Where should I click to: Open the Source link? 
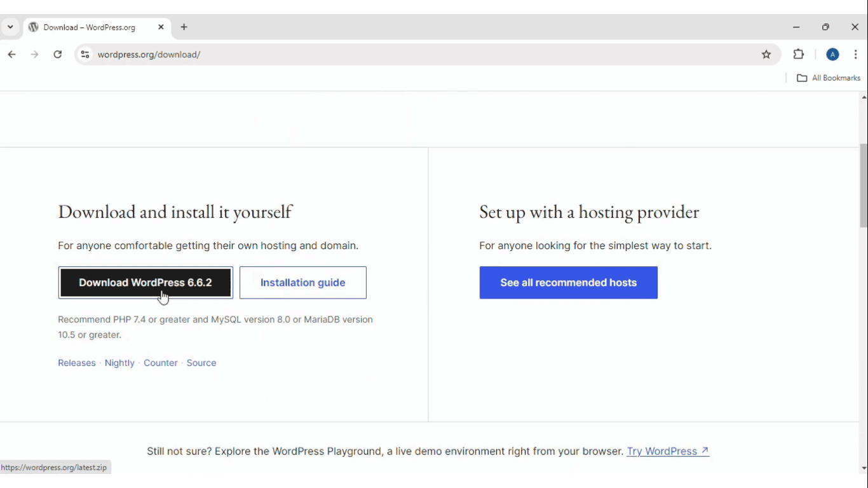coord(201,363)
